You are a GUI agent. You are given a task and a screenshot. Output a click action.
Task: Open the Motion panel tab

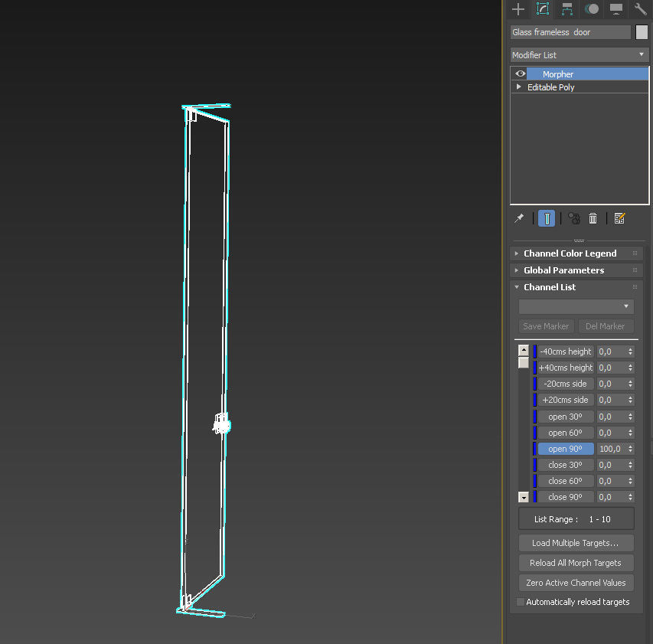pyautogui.click(x=591, y=8)
